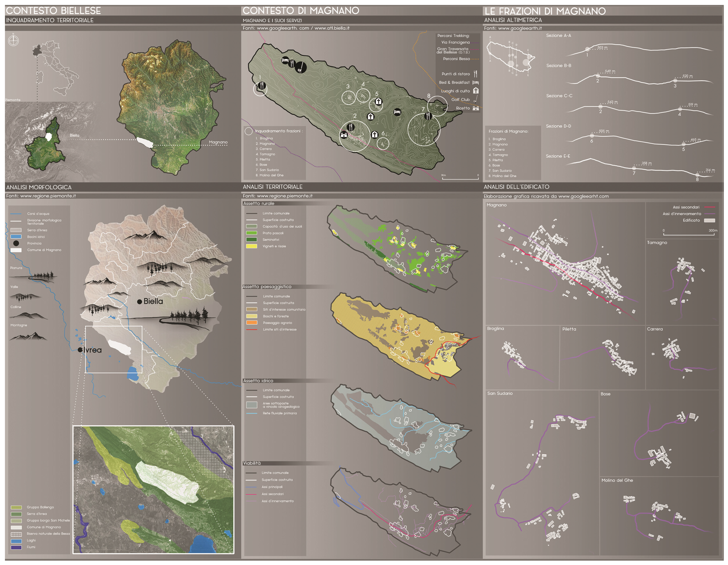The width and height of the screenshot is (728, 565).
Task: Click the north compass icon
Action: [x=13, y=41]
